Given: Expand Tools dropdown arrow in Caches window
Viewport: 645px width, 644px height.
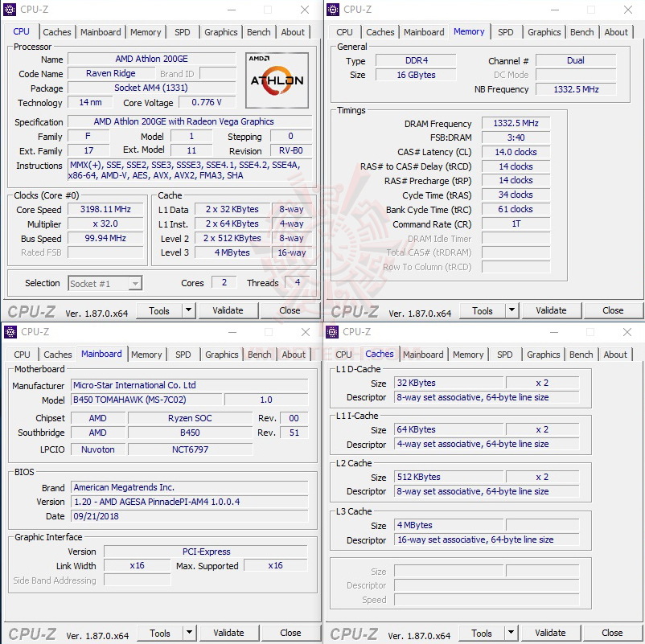Looking at the screenshot, I should click(511, 633).
